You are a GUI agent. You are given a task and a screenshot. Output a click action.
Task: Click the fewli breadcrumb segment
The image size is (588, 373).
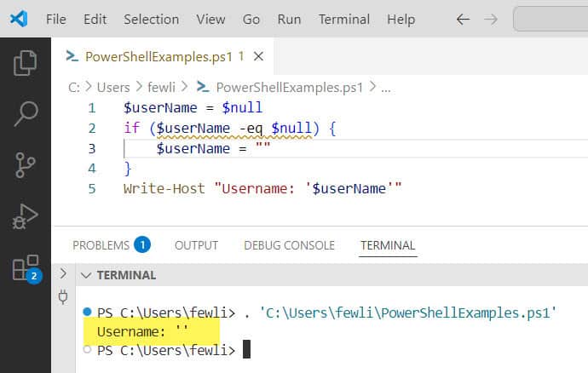click(161, 88)
